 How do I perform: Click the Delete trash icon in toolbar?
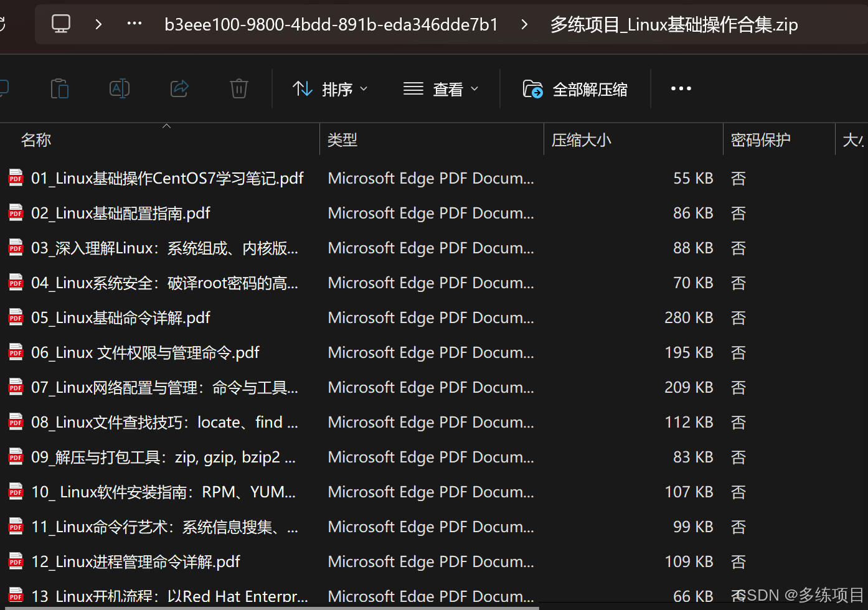point(239,88)
